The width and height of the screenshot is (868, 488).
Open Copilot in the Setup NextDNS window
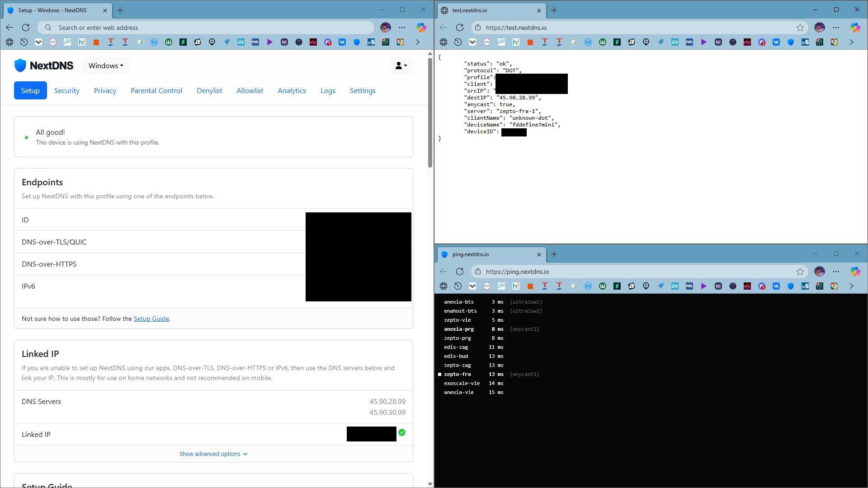(421, 28)
